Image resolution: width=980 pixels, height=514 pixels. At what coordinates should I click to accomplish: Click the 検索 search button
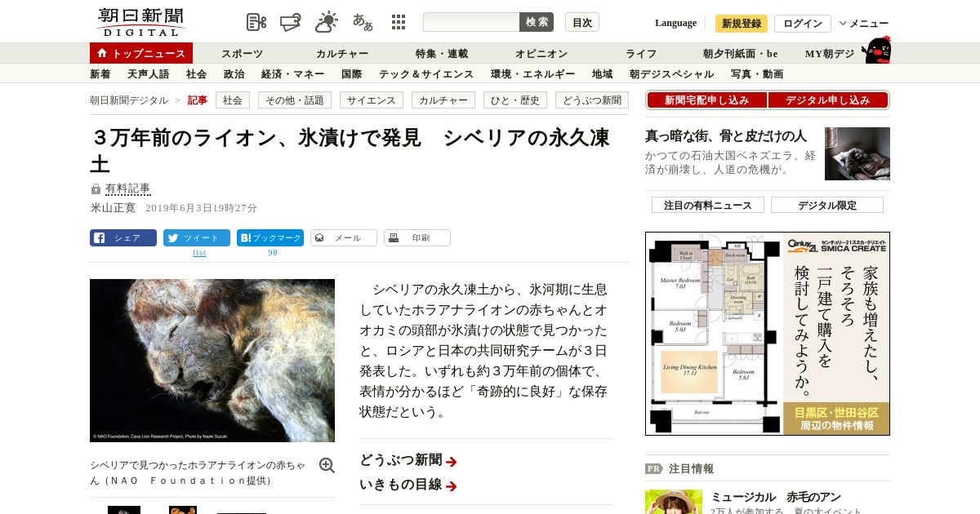click(x=537, y=22)
